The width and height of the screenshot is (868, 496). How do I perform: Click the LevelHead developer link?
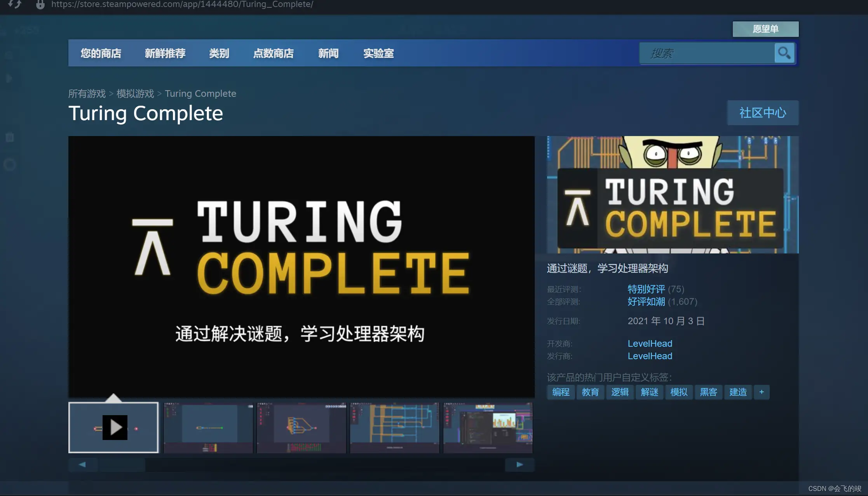650,344
